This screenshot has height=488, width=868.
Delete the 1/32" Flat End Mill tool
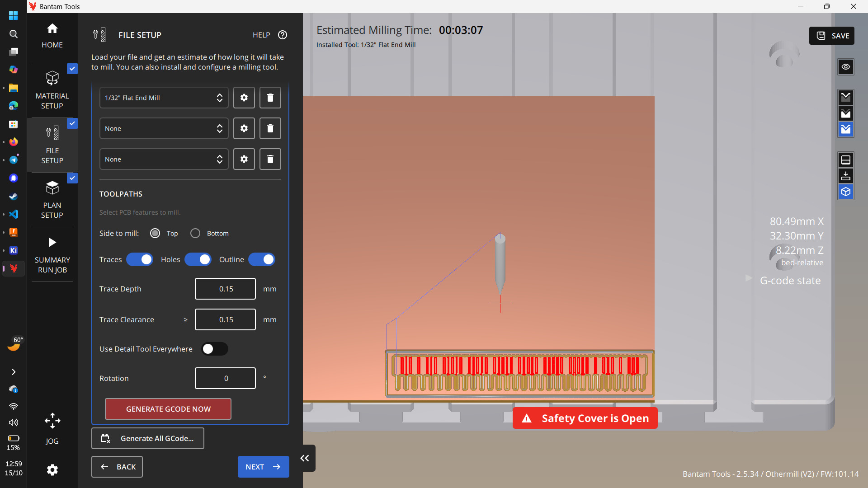point(270,98)
